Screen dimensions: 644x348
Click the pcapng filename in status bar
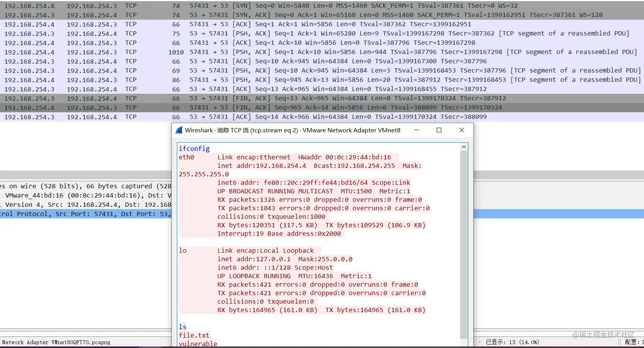point(56,342)
